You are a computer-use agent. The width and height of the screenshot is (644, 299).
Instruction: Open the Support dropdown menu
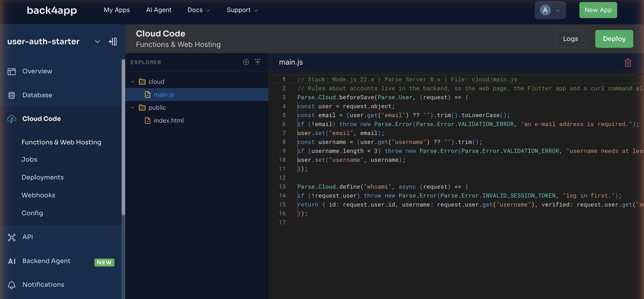tap(242, 10)
